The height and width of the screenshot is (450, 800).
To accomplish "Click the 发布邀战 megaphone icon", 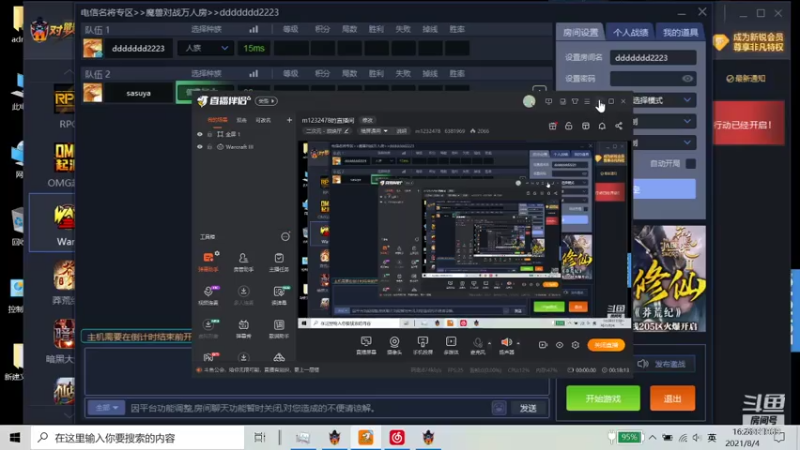I will click(x=643, y=363).
